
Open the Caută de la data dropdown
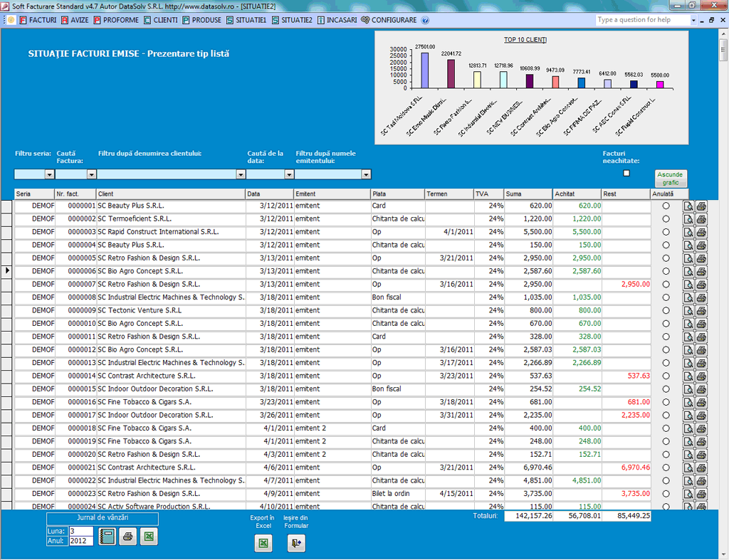pos(289,174)
